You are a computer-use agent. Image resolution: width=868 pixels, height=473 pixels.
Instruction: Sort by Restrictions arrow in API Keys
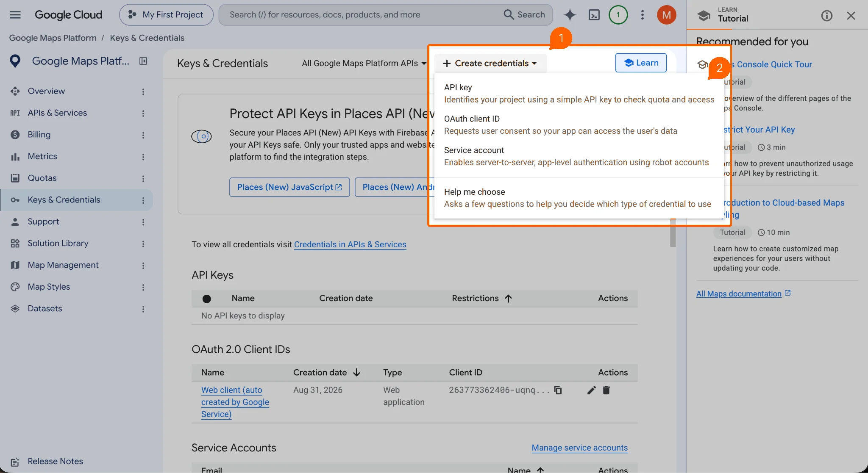point(508,298)
